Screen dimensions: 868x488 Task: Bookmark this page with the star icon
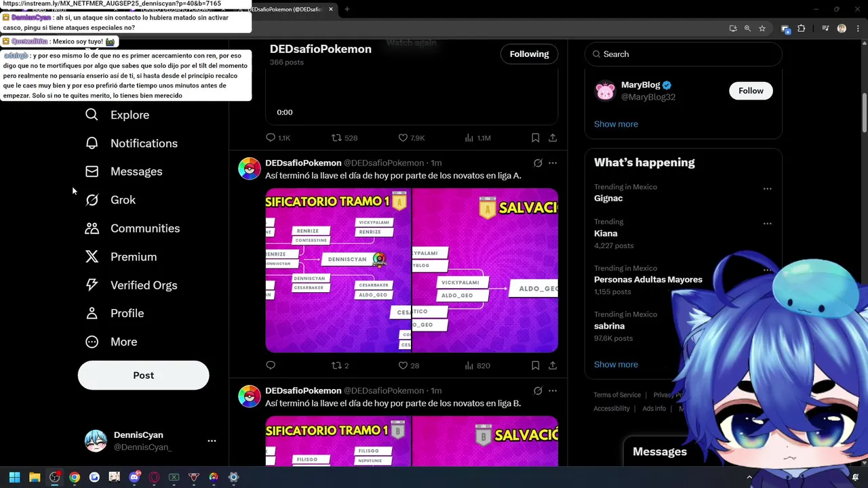tap(762, 28)
